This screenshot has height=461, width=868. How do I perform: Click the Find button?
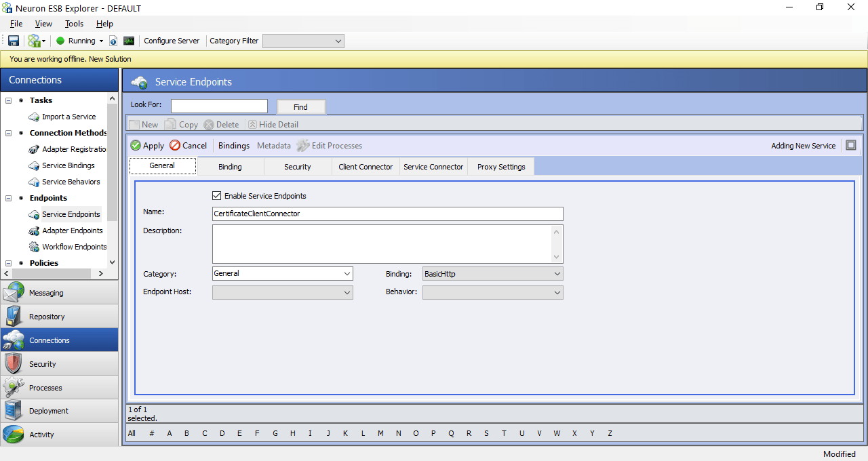(x=301, y=107)
